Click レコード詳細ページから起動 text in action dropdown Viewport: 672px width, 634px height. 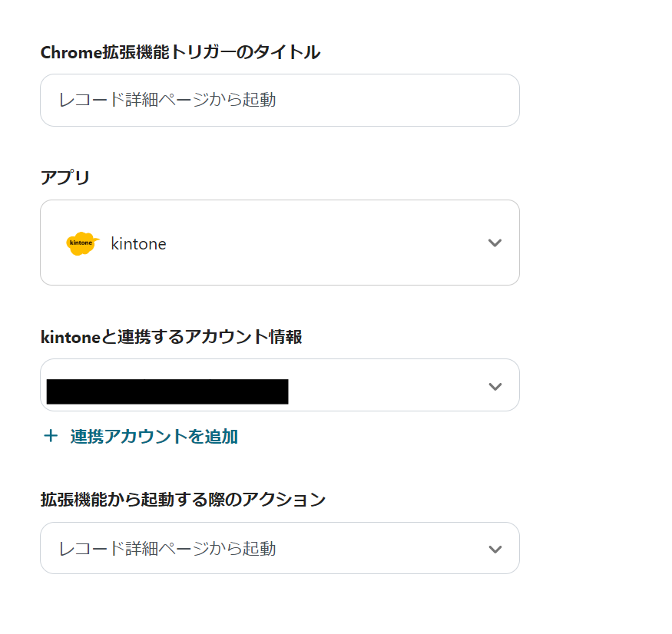[x=167, y=549]
